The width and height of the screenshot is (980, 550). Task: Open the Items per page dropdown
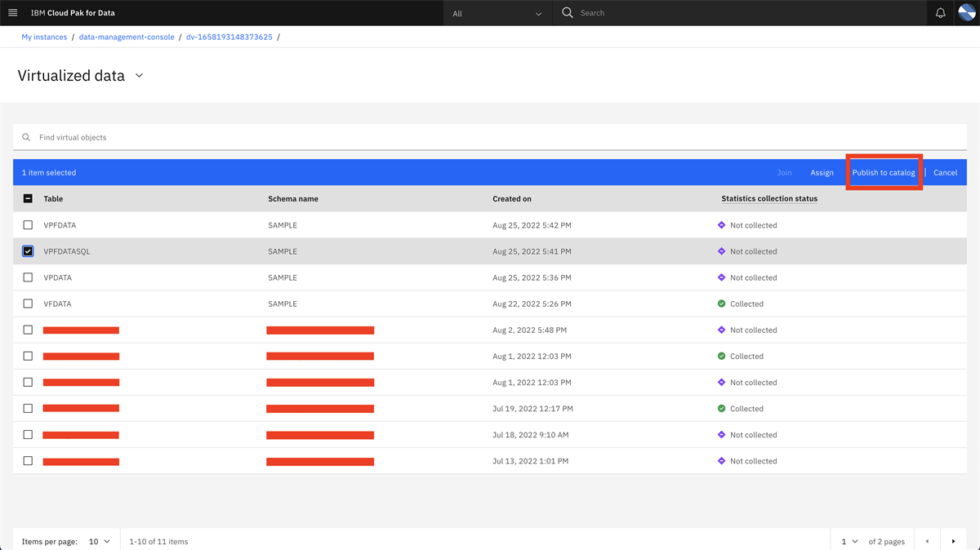98,541
